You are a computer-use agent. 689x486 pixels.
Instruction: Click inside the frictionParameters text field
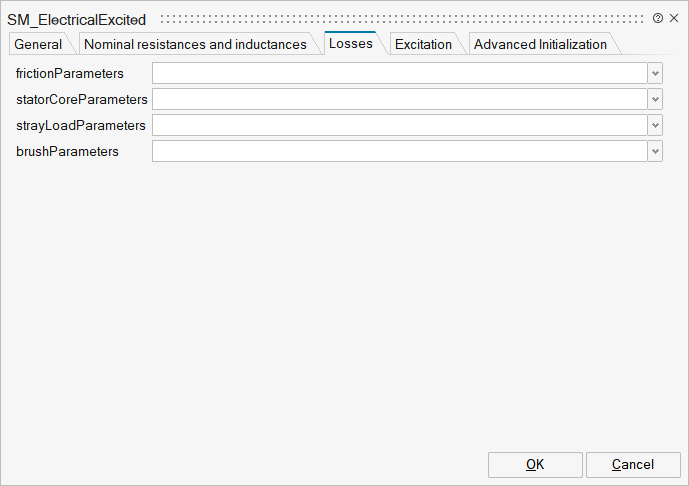(399, 73)
